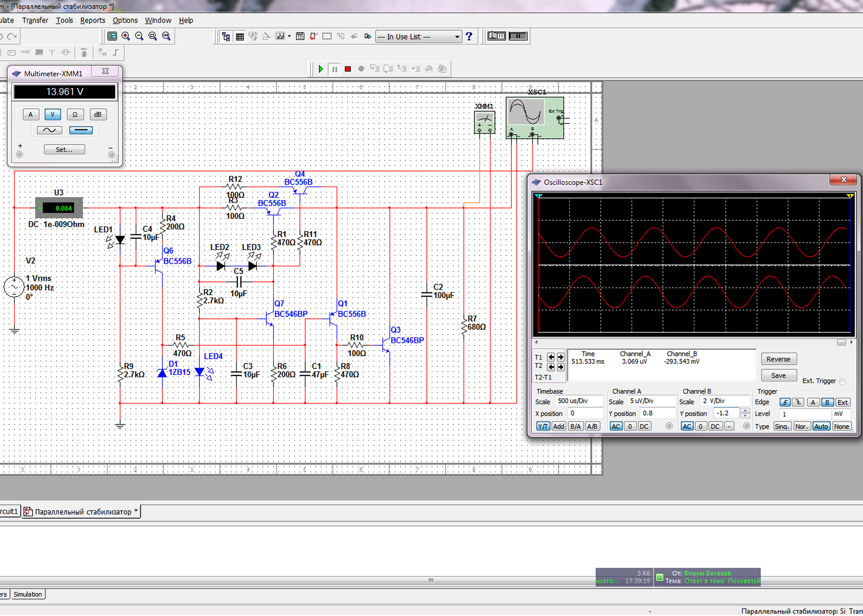Switch multimeter to AC waveform mode
Viewport: 863px width, 616px height.
pos(49,130)
